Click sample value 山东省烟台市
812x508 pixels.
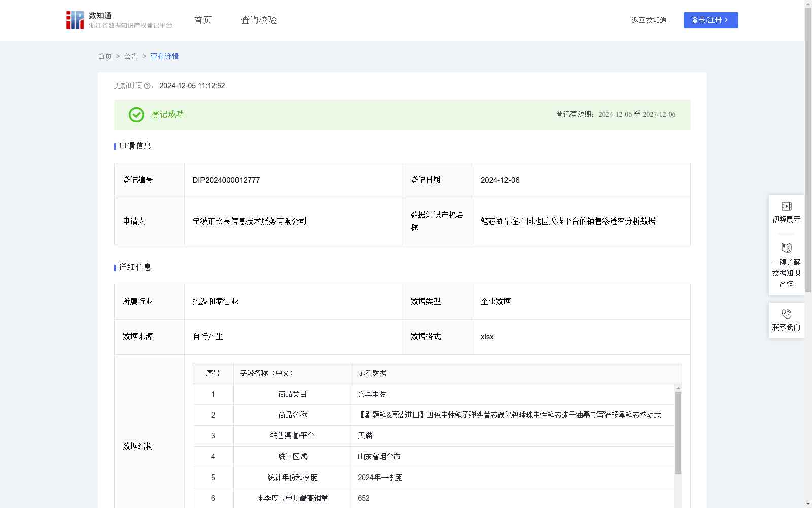tap(379, 457)
